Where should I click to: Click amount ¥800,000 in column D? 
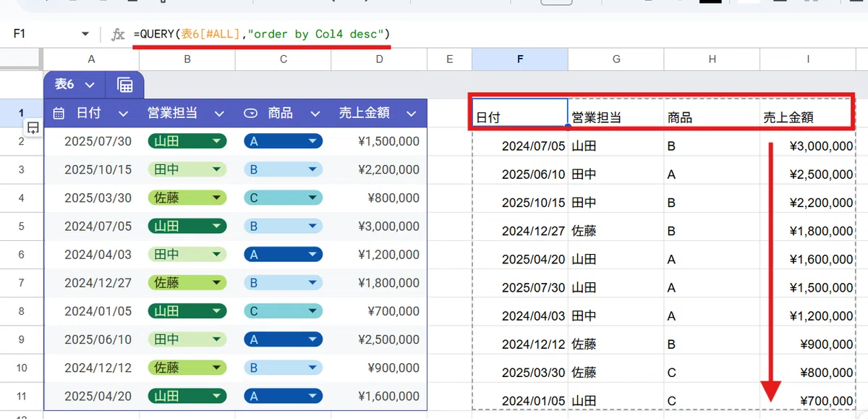tap(379, 198)
